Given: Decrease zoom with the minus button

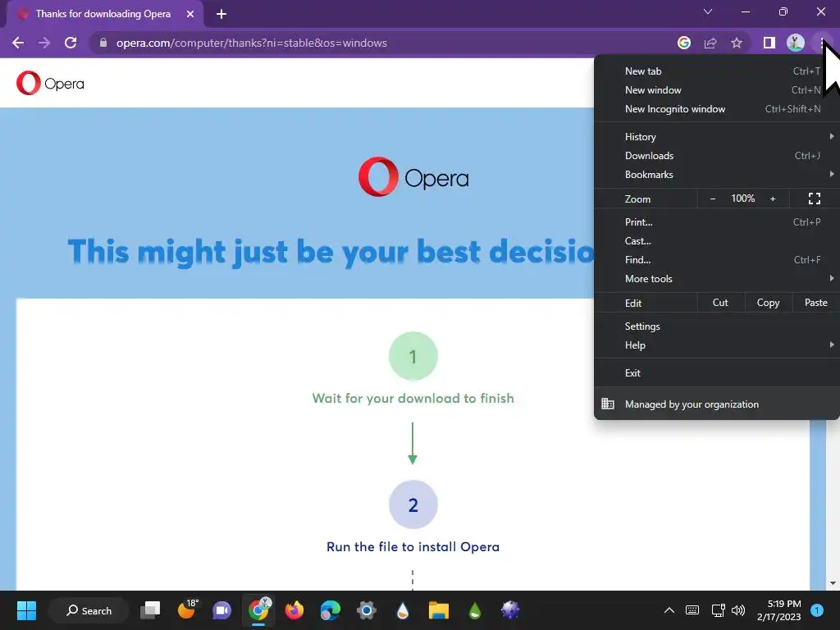Looking at the screenshot, I should 713,199.
